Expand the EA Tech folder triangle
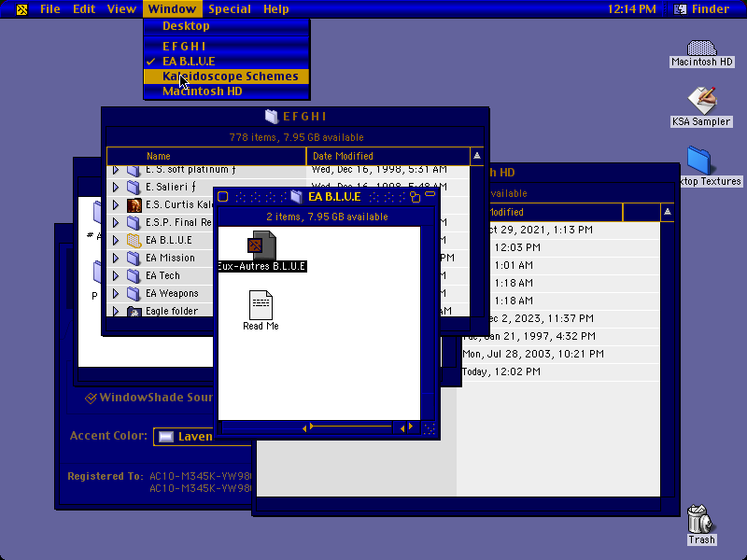Image resolution: width=747 pixels, height=560 pixels. 115,275
